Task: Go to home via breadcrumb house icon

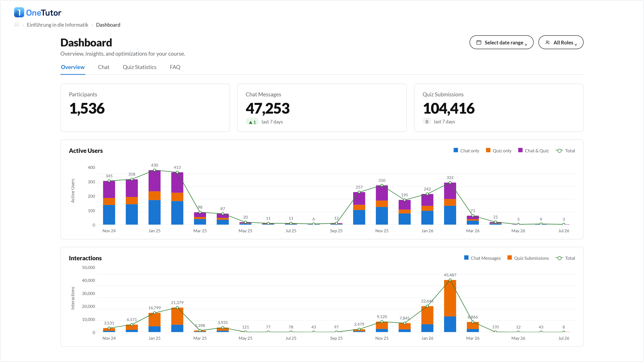Action: 16,24
